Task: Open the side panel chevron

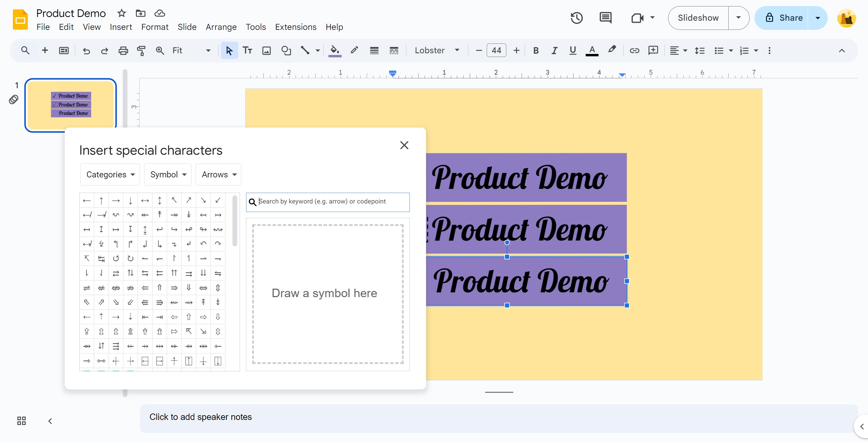Action: click(862, 427)
